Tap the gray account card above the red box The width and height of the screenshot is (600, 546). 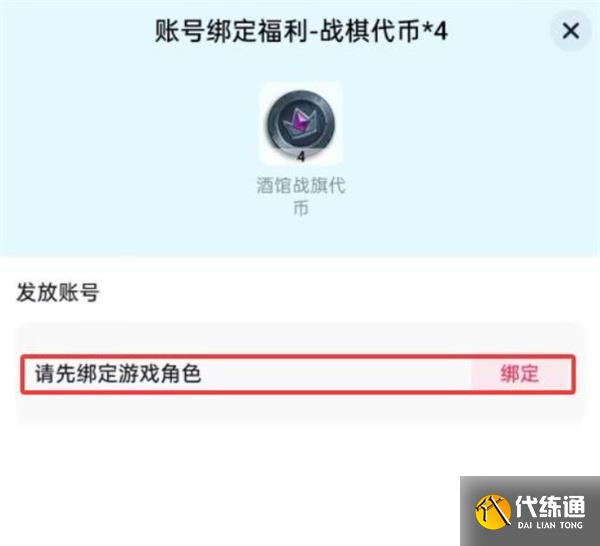[x=300, y=339]
